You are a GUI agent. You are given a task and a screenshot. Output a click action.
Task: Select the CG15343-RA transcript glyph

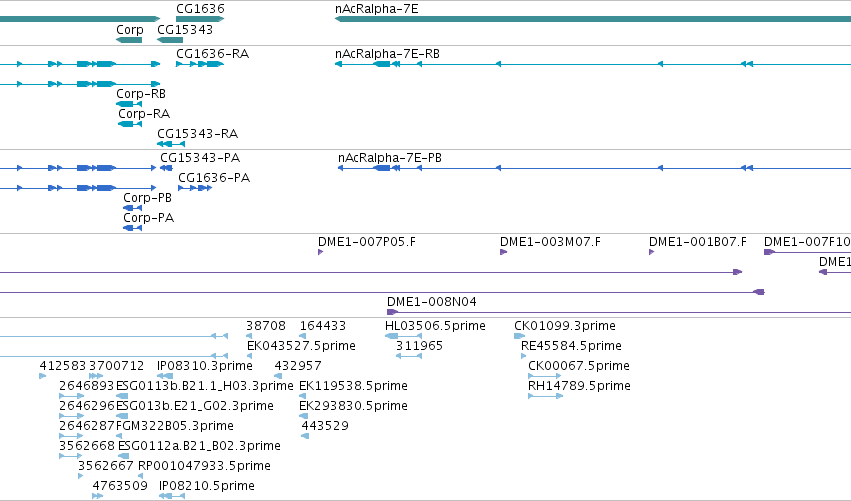coord(171,144)
